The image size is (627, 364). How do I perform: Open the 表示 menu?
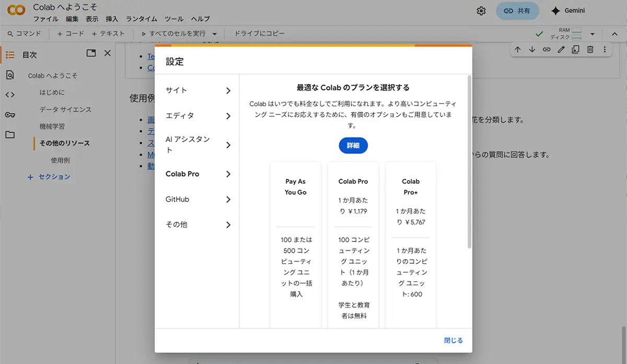(92, 19)
